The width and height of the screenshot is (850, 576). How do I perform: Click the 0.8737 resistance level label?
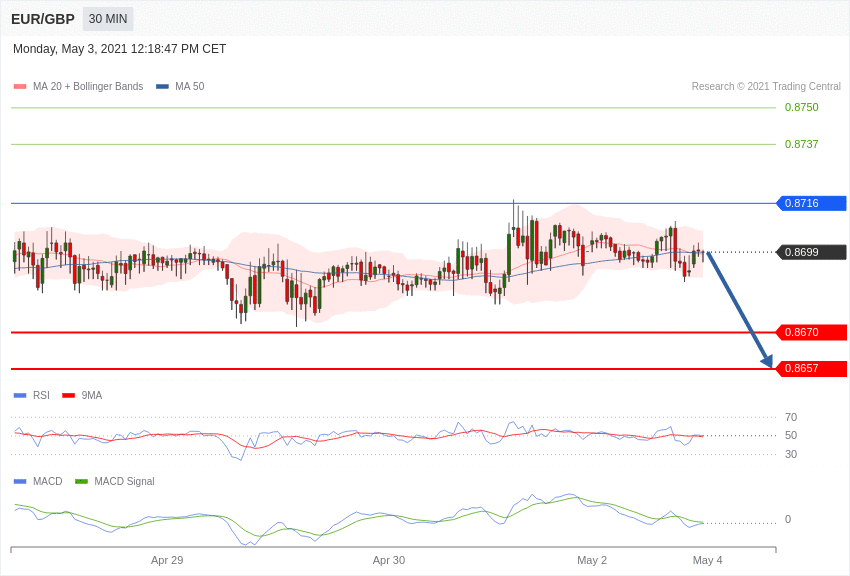point(802,144)
